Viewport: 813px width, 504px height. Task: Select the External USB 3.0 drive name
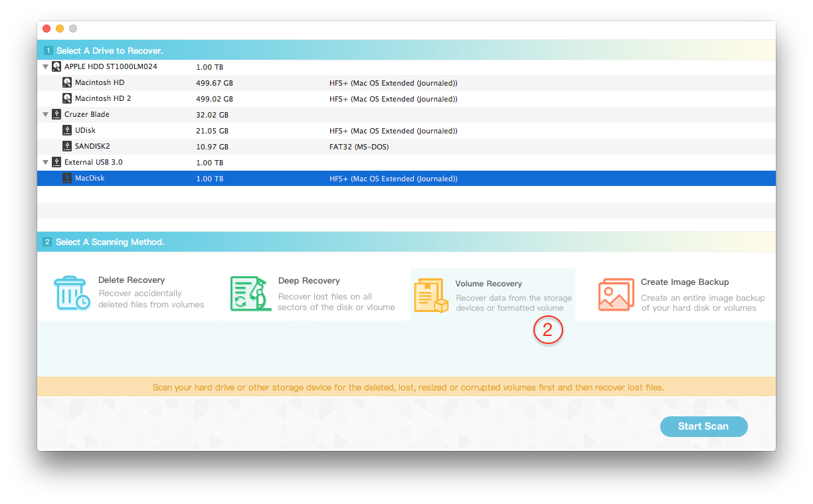click(94, 162)
